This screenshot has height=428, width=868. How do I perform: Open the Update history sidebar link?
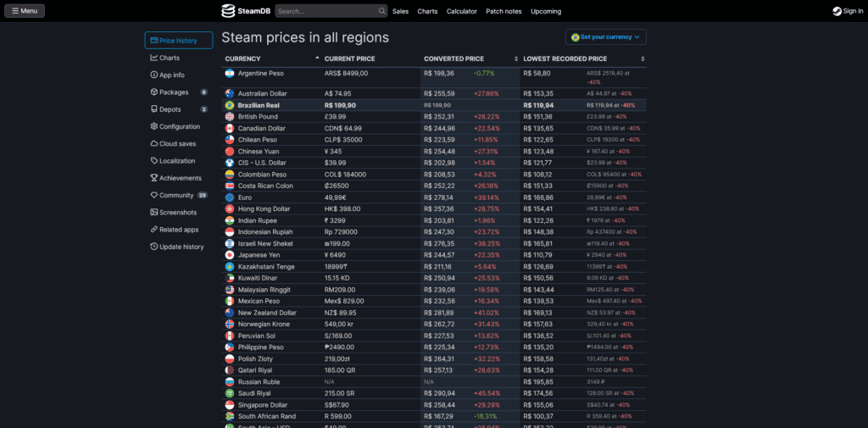(x=181, y=247)
